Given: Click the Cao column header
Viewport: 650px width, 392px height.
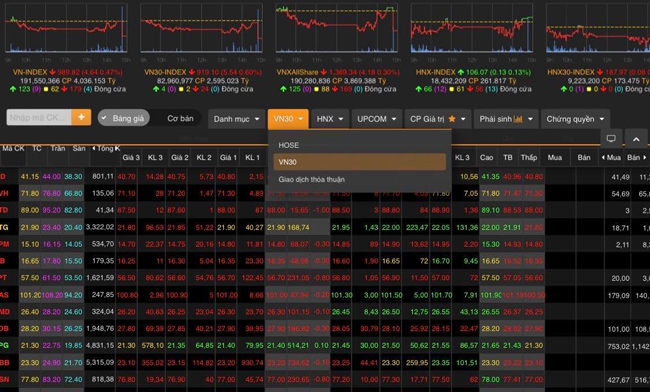Looking at the screenshot, I should tap(487, 157).
